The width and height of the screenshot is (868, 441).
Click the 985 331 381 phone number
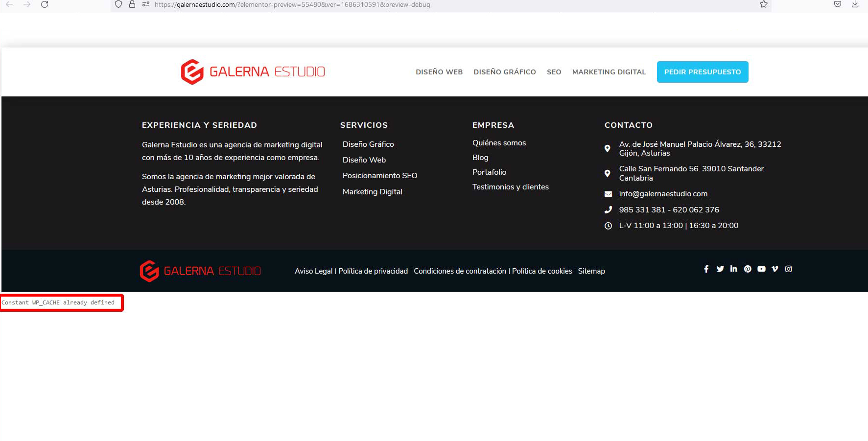642,210
